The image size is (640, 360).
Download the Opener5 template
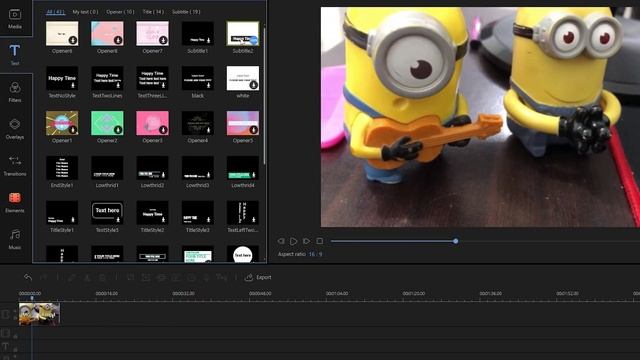[x=253, y=130]
